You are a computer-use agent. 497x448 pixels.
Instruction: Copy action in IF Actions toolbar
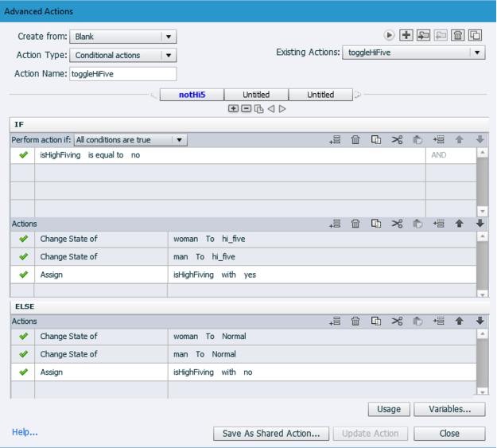click(x=376, y=224)
